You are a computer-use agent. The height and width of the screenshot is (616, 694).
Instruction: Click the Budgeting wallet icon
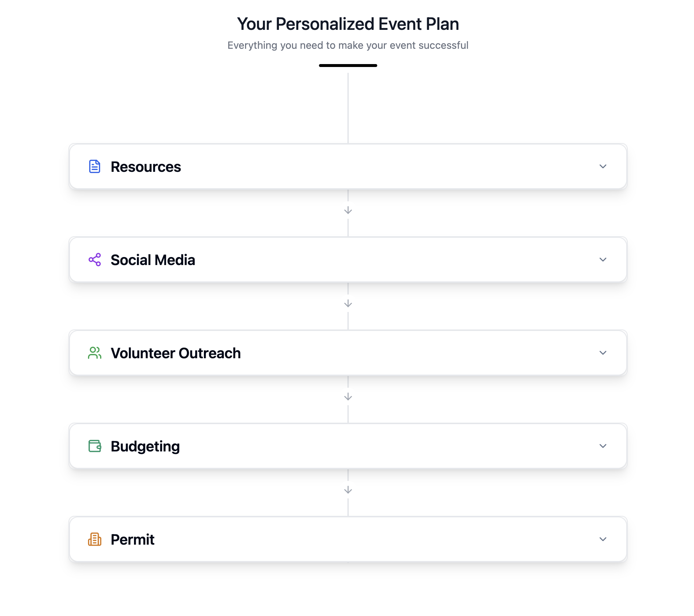click(95, 446)
